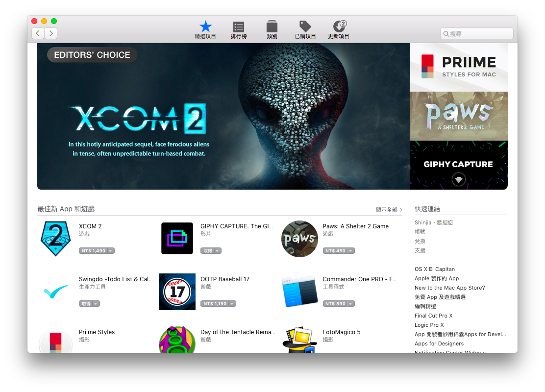Screen dimensions: 545x392
Task: Open 免費 App 及遊戲精選 link
Action: 440,297
